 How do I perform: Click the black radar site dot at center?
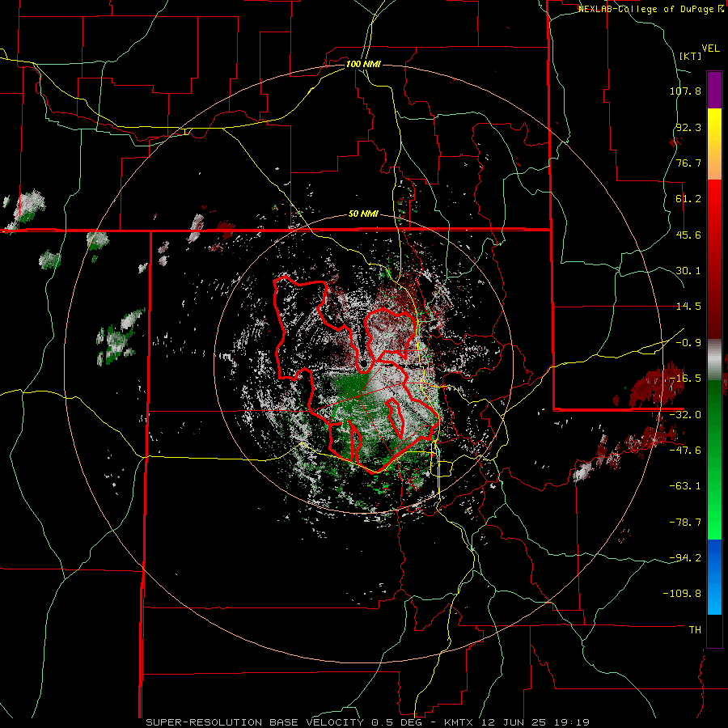[363, 362]
